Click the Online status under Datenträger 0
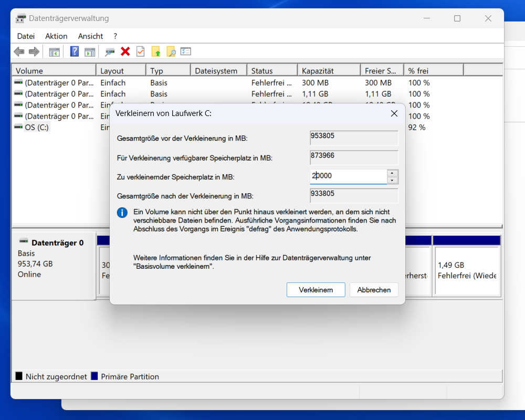525x420 pixels. [x=29, y=274]
